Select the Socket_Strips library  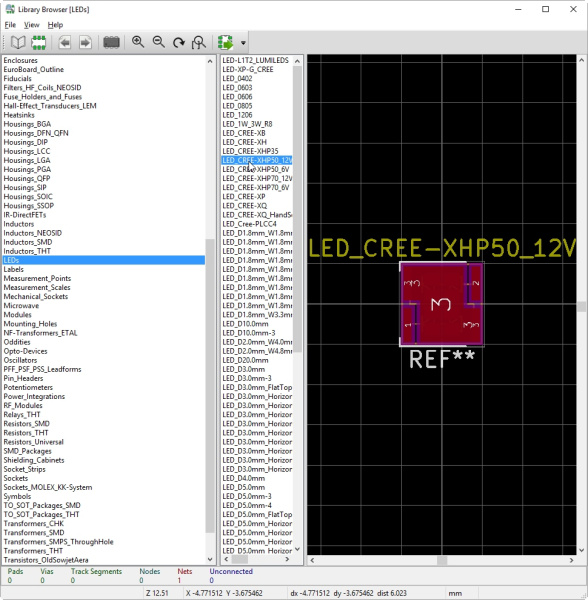[x=24, y=469]
